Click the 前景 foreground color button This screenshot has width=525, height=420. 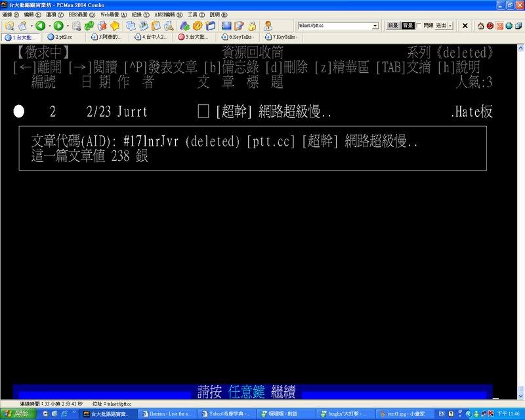click(392, 26)
